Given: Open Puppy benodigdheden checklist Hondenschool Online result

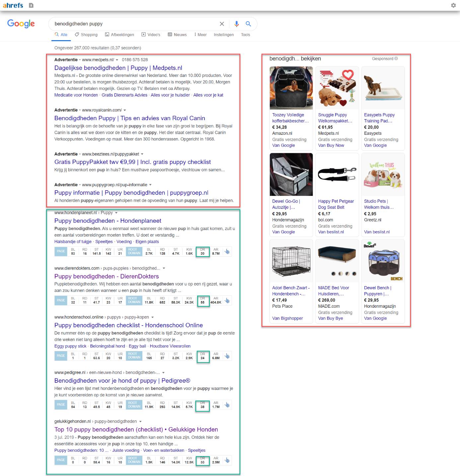Looking at the screenshot, I should click(128, 325).
